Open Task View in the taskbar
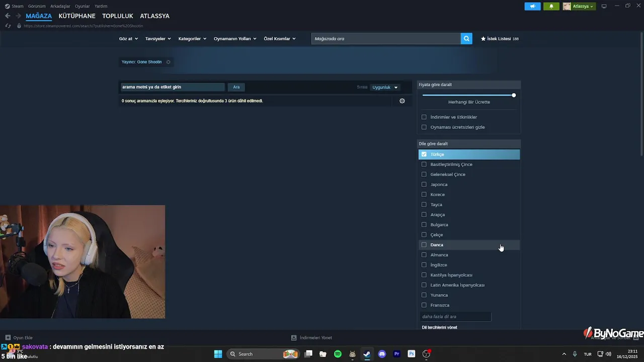The width and height of the screenshot is (644, 362). tap(308, 354)
